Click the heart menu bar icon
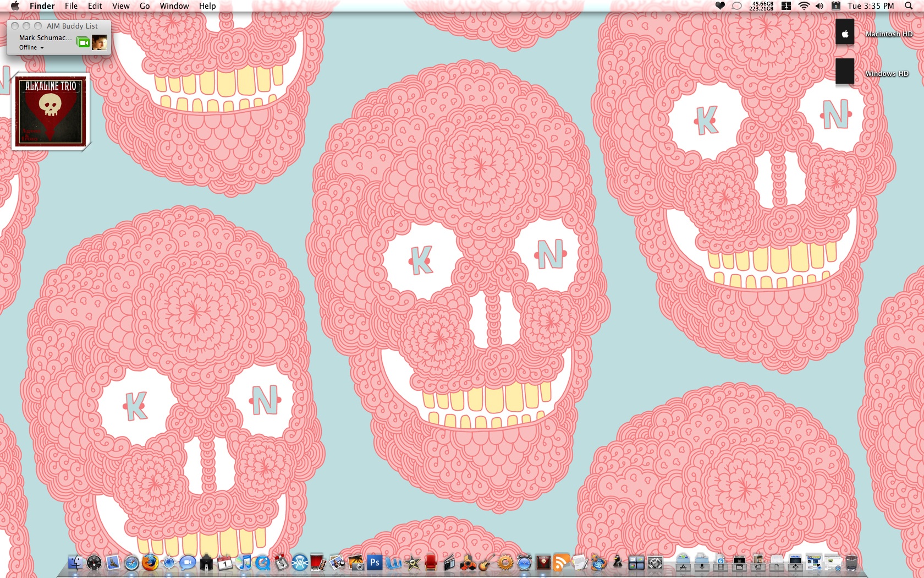 click(719, 6)
